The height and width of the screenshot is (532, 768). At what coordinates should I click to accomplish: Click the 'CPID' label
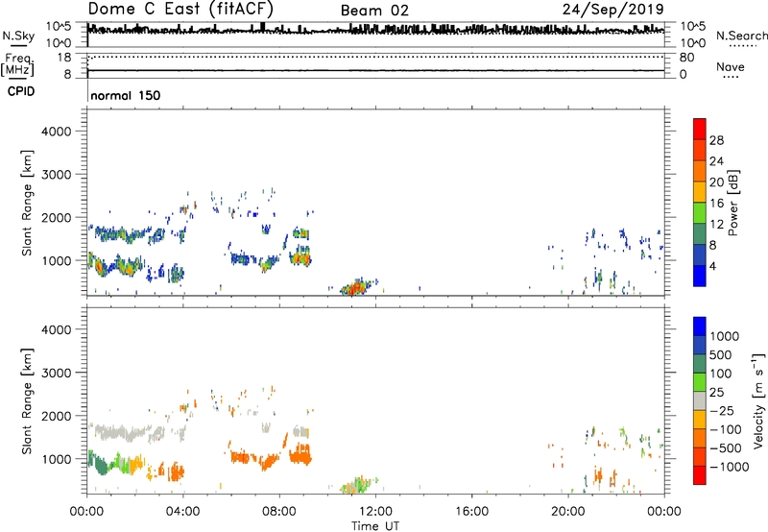pos(20,91)
